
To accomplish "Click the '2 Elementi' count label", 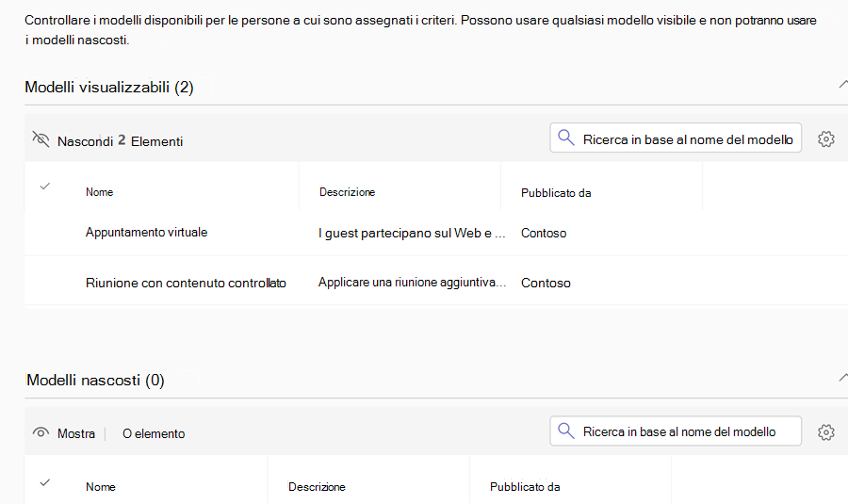I will pos(151,141).
